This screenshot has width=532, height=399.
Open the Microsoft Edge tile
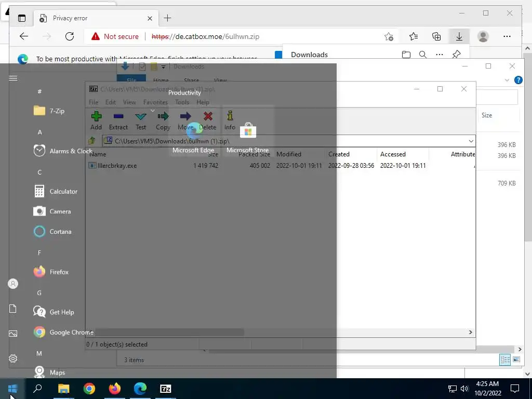click(193, 131)
